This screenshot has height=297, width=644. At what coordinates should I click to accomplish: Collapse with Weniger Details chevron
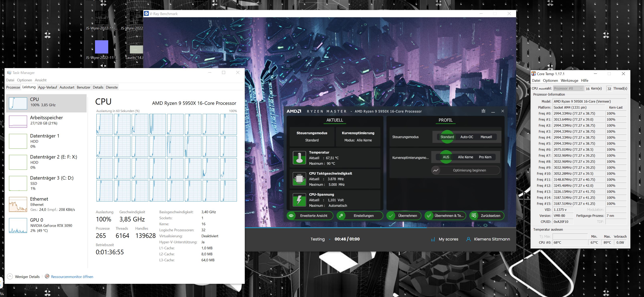pos(10,276)
